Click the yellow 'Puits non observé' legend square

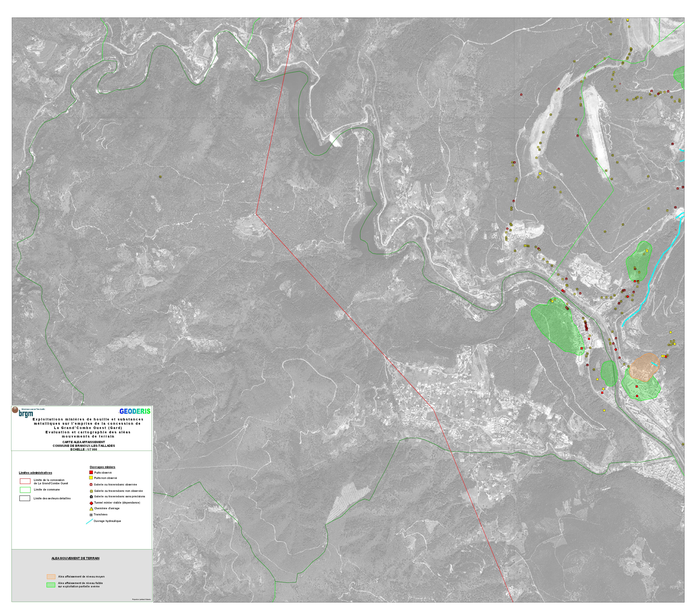91,478
